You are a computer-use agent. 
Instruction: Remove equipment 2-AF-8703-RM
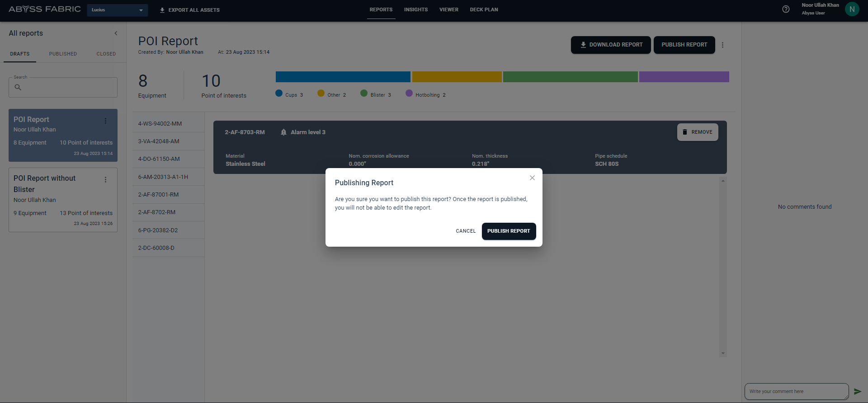(x=697, y=132)
